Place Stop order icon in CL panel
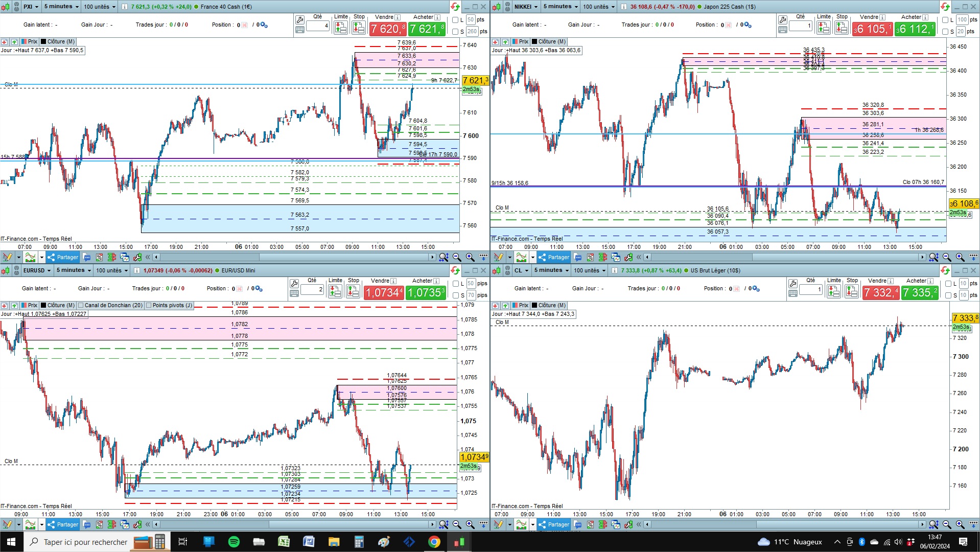Image resolution: width=980 pixels, height=552 pixels. pos(852,291)
